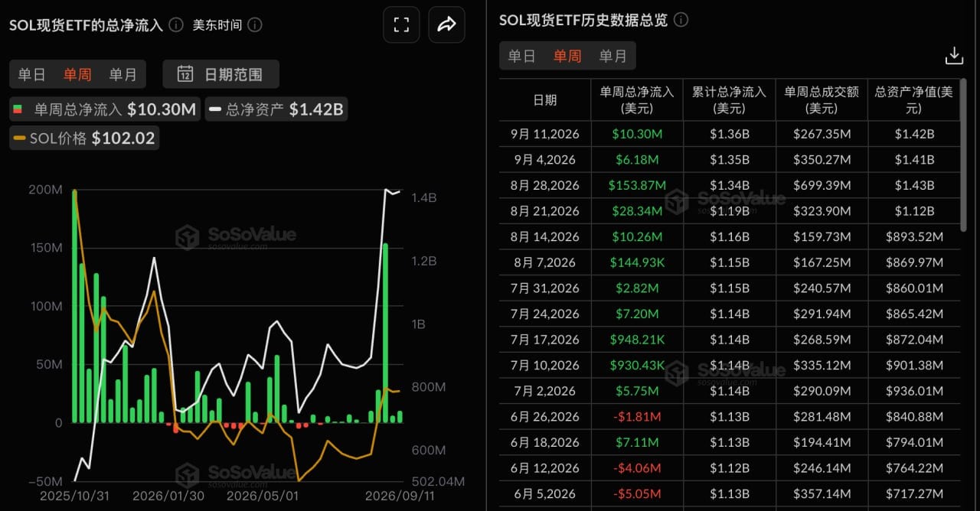Click info icon beside 美东时间
Screen dimensions: 980x511
pos(255,24)
